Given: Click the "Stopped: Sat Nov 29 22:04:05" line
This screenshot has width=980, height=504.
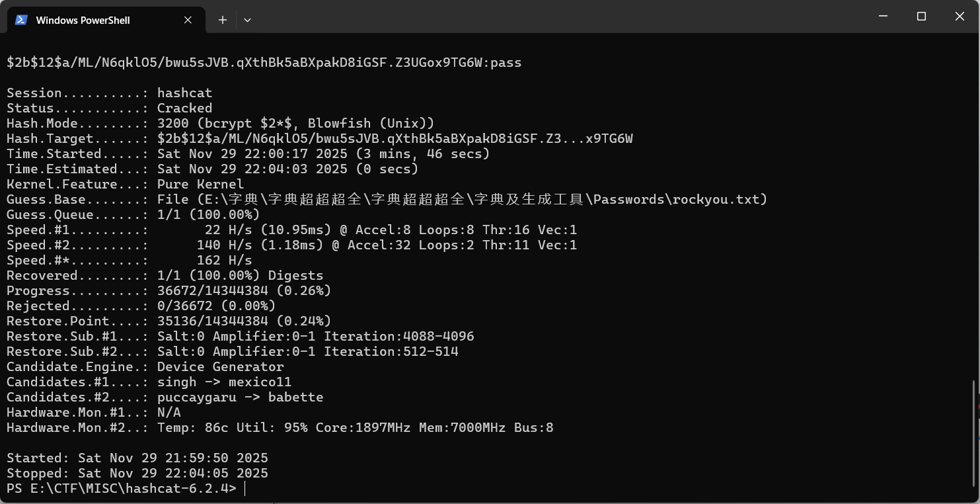Looking at the screenshot, I should [137, 474].
